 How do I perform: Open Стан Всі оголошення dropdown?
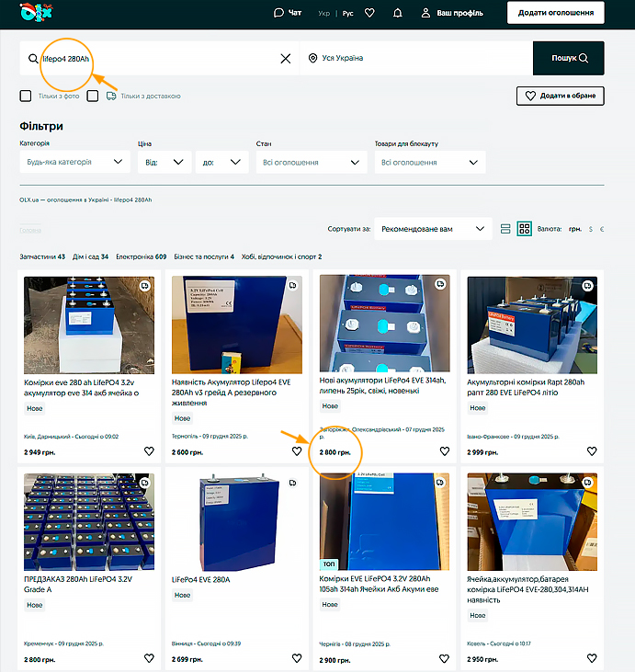[x=311, y=162]
